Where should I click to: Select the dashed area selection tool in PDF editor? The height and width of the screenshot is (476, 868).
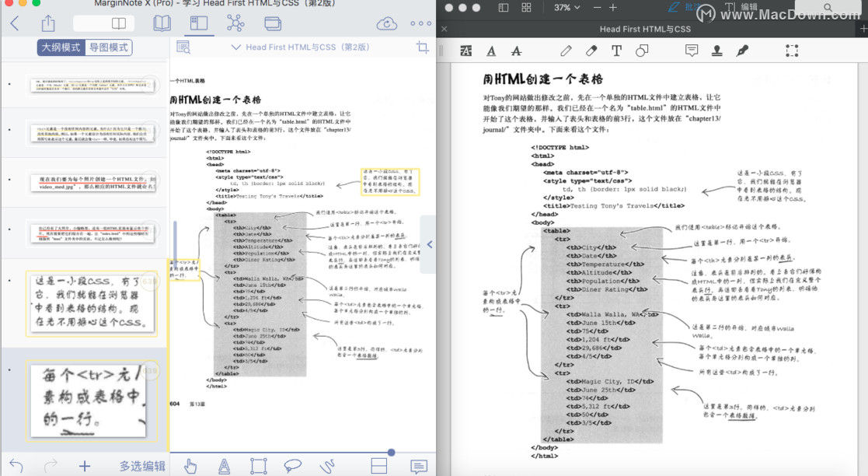pyautogui.click(x=792, y=51)
